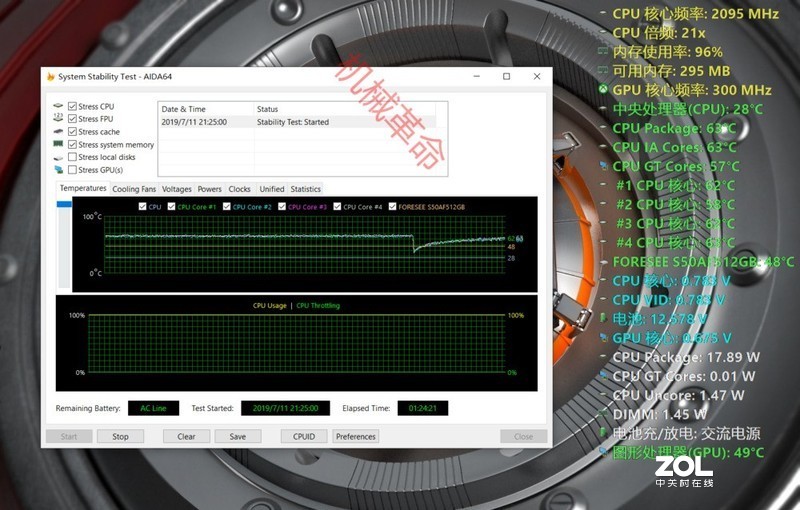Screen dimensions: 800x510
Task: Click the AIDA64 flame icon in title bar
Action: pos(51,76)
